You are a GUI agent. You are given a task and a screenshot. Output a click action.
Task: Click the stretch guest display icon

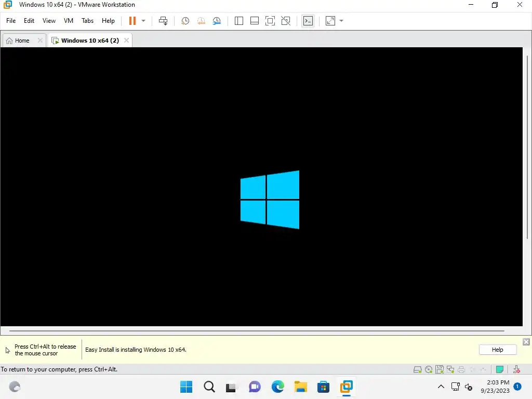point(330,21)
